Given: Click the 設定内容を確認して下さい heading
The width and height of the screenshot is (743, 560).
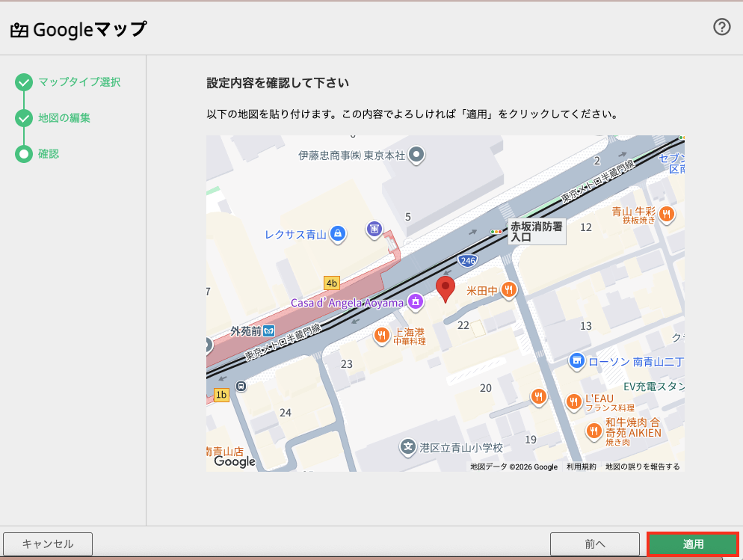Looking at the screenshot, I should [277, 83].
